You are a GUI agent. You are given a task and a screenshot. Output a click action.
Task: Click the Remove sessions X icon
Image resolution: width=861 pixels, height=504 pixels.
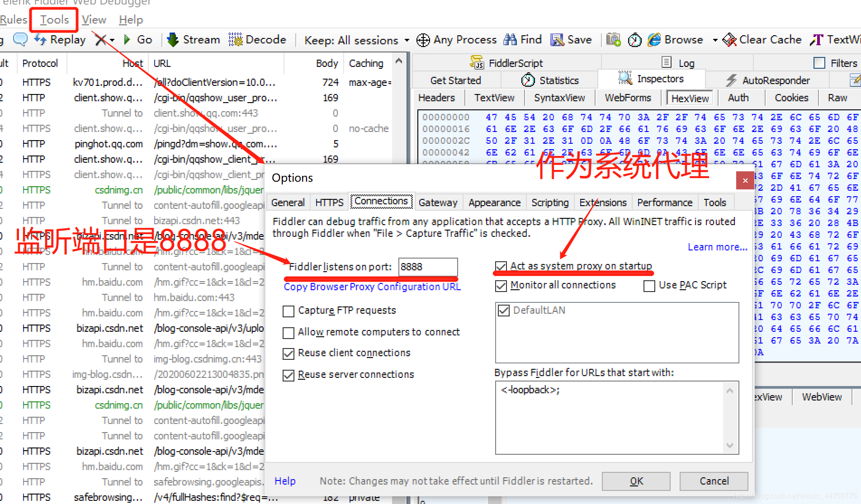point(100,40)
